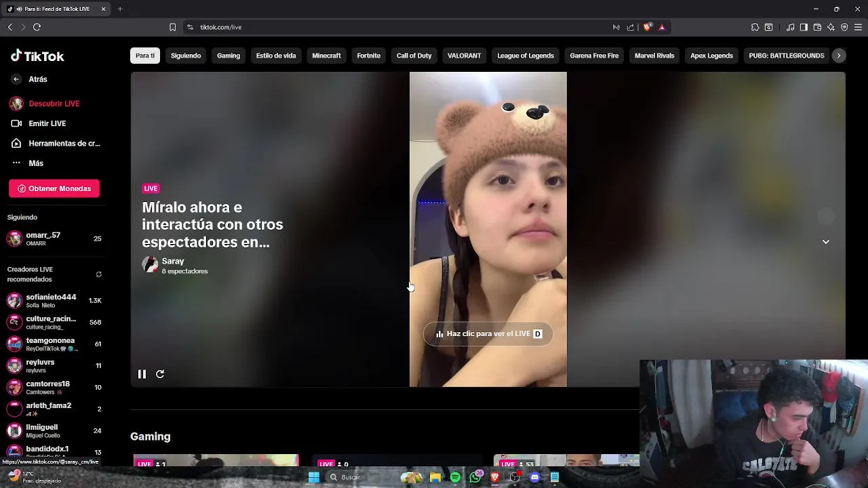The width and height of the screenshot is (868, 488).
Task: Click the LIVE badge on preview
Action: point(151,188)
